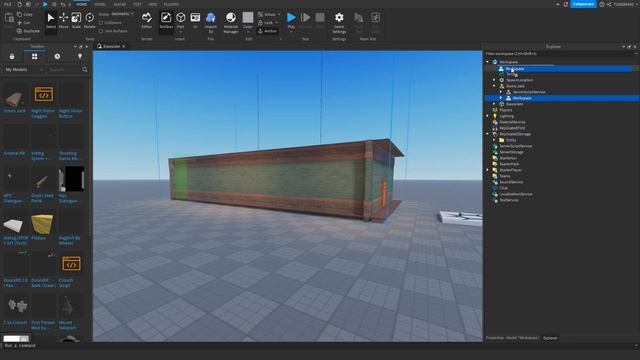
Task: Click the grey Color swatch
Action: click(x=248, y=18)
